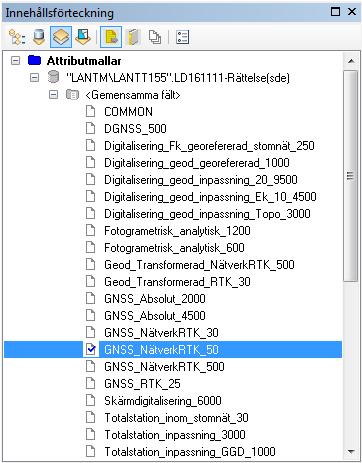Close the Innehållsförteckning panel

pyautogui.click(x=352, y=12)
